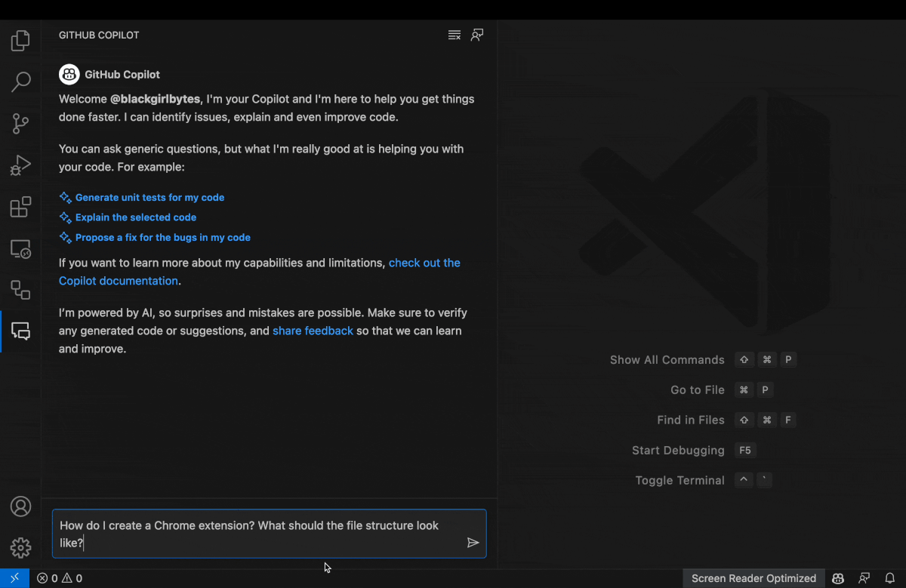Open the Remote Explorer view
The image size is (906, 588).
click(x=20, y=248)
